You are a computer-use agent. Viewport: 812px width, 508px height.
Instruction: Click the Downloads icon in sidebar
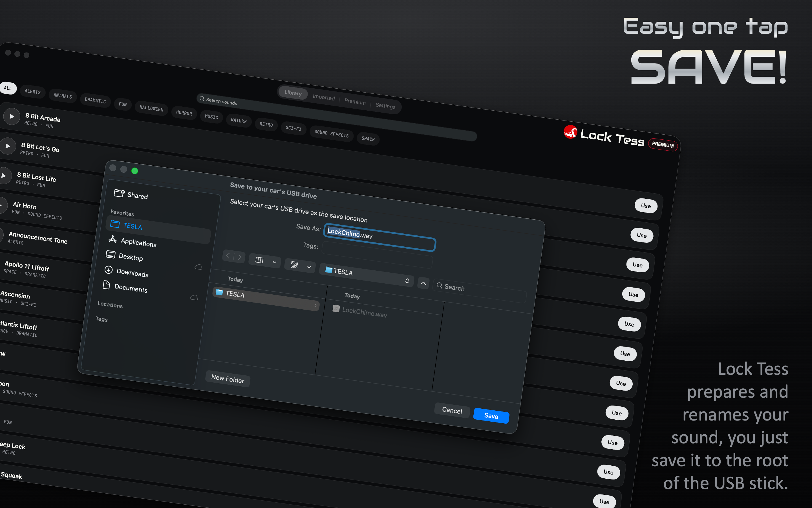pyautogui.click(x=108, y=270)
